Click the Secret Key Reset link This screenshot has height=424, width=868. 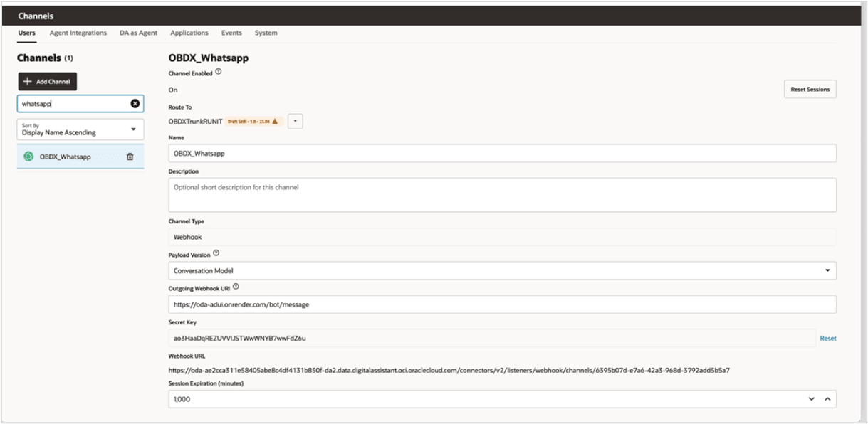(x=827, y=339)
